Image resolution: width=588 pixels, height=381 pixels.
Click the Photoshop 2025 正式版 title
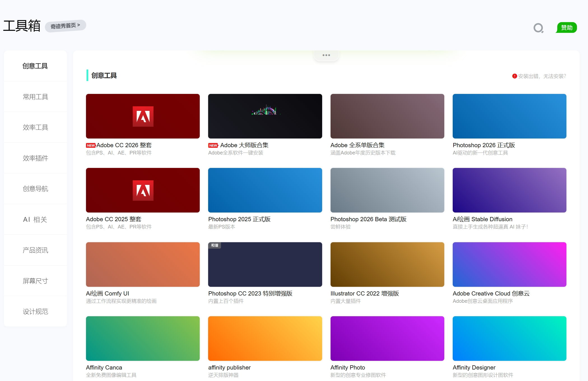pos(239,219)
